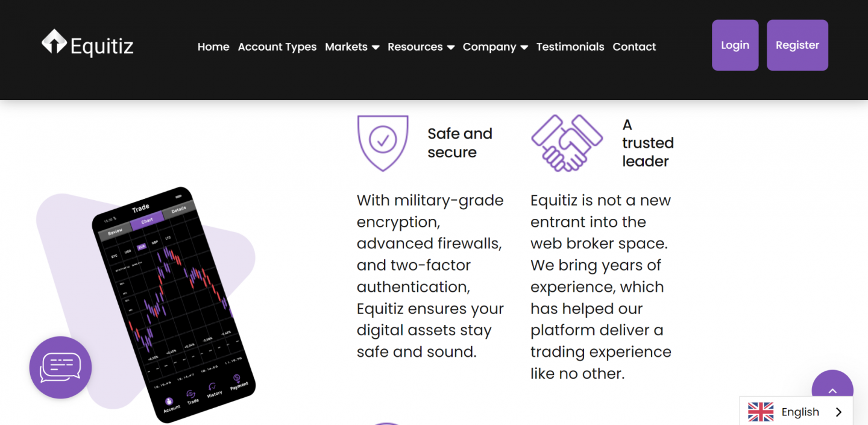Screen dimensions: 868x425
Task: Click the Register button
Action: tap(797, 45)
